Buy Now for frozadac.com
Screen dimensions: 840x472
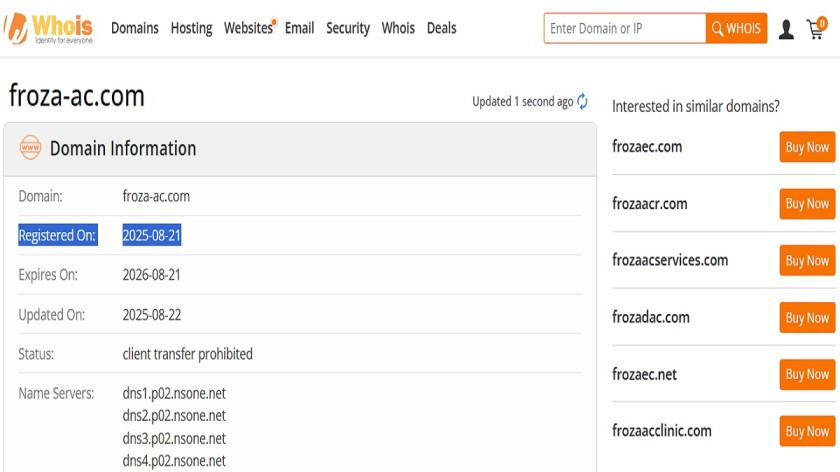tap(807, 317)
